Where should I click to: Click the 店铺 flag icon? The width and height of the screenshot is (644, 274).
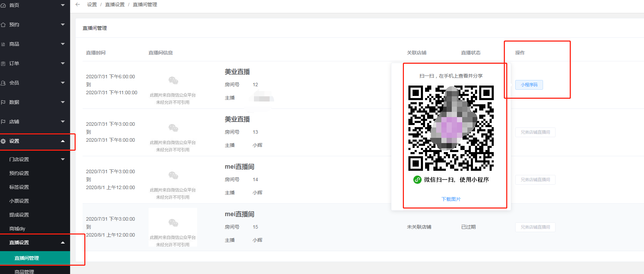click(3, 122)
